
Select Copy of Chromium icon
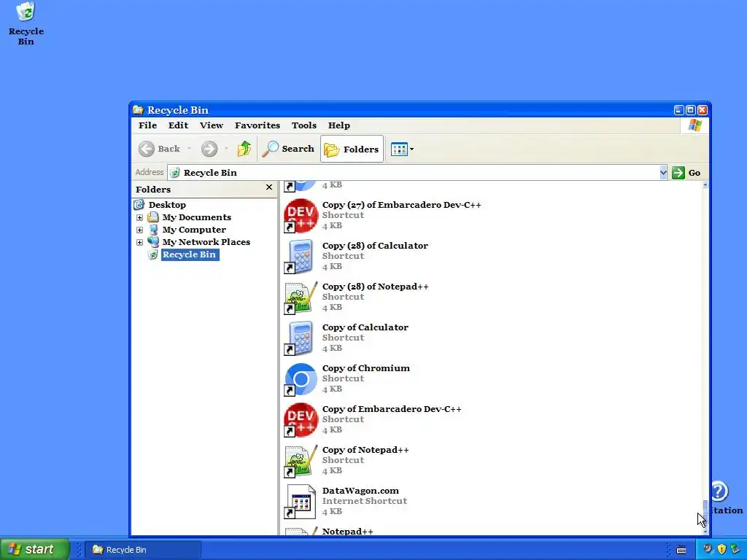[x=301, y=379]
